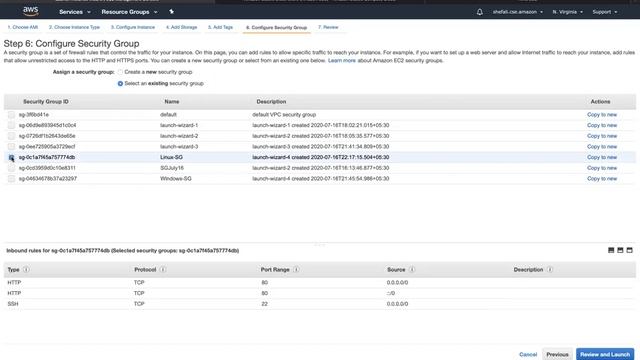The image size is (640, 360).
Task: Go to step 2 Choose Instance Type
Action: (74, 27)
